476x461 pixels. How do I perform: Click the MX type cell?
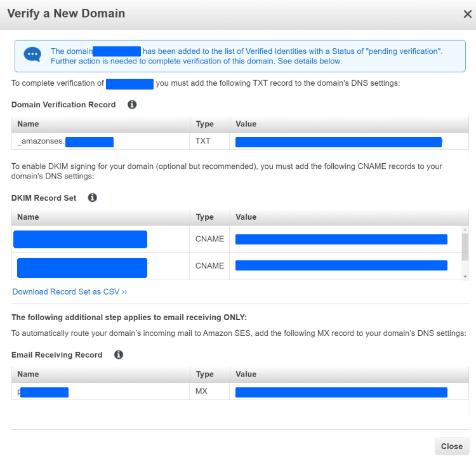202,392
